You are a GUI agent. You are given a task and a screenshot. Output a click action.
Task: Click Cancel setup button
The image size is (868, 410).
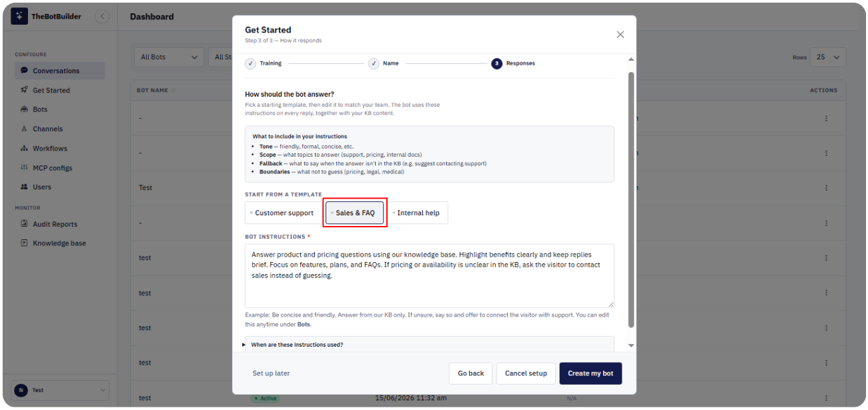pos(526,373)
